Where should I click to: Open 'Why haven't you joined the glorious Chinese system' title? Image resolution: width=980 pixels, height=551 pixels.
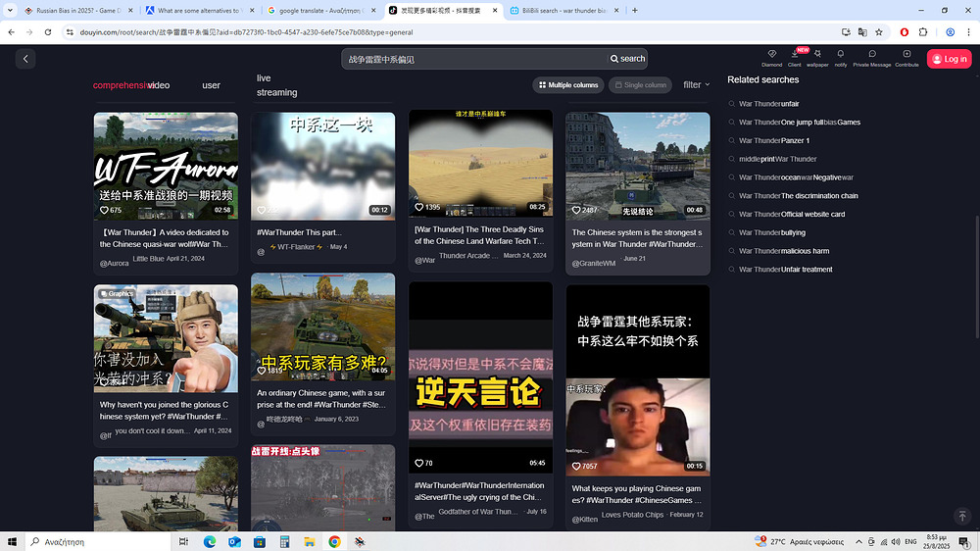(x=165, y=410)
